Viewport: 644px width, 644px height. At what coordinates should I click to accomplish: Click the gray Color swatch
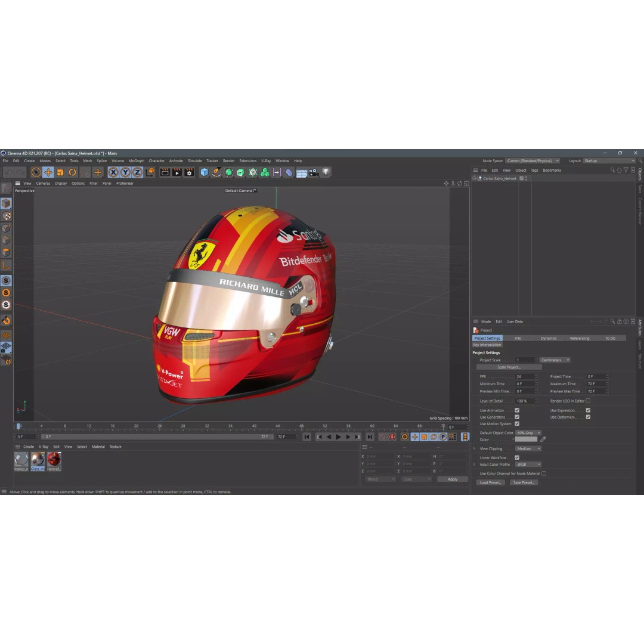tap(526, 439)
